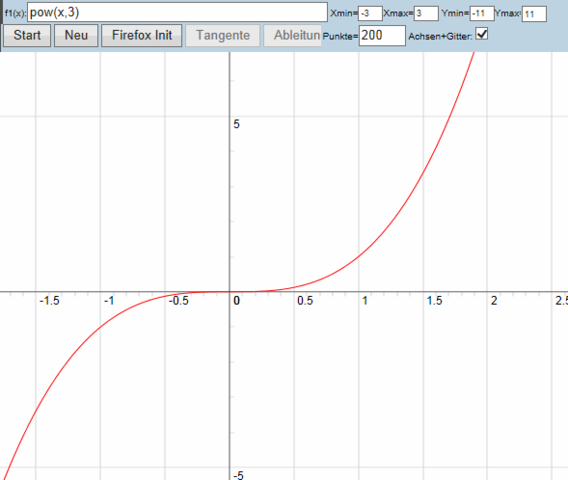Select the Xmax value field
Viewport: 568px width, 480px height.
coord(426,14)
